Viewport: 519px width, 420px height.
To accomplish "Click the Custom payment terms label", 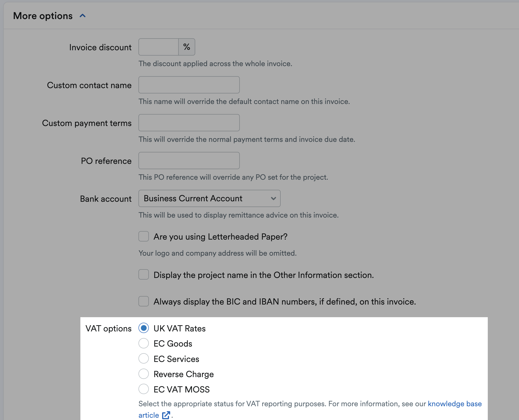I will pos(87,123).
